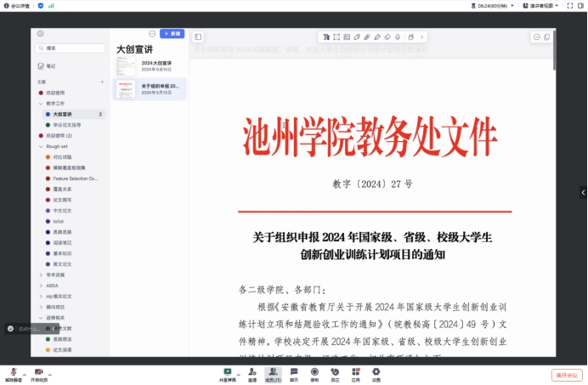The image size is (588, 385).
Task: Select the rectangle selection tool
Action: [336, 37]
